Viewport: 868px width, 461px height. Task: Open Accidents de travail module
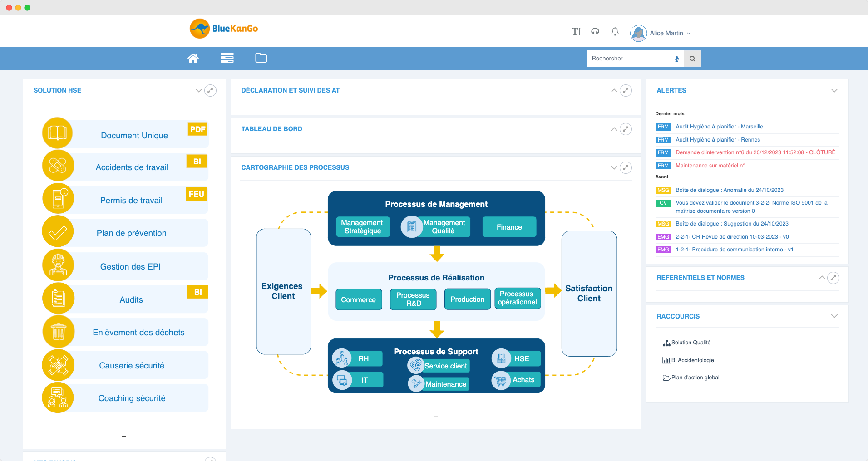point(132,167)
